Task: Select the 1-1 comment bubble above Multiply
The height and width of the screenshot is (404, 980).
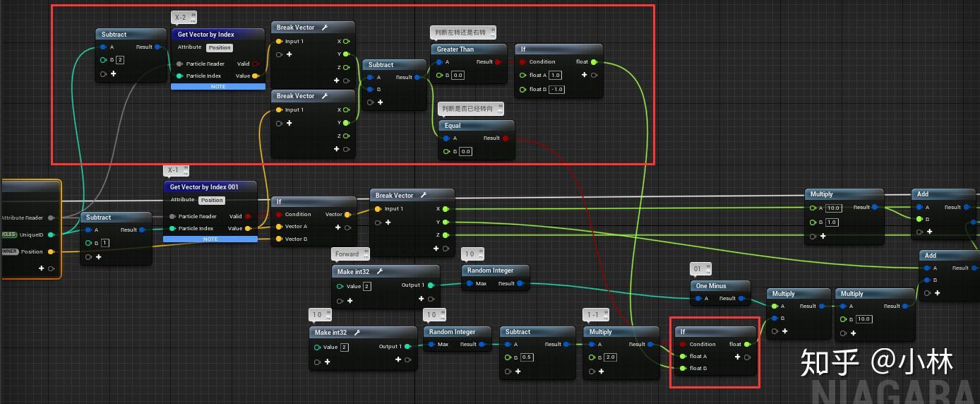Action: click(596, 315)
